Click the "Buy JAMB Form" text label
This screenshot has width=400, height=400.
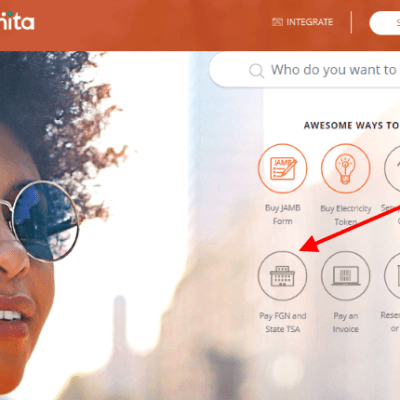(282, 215)
